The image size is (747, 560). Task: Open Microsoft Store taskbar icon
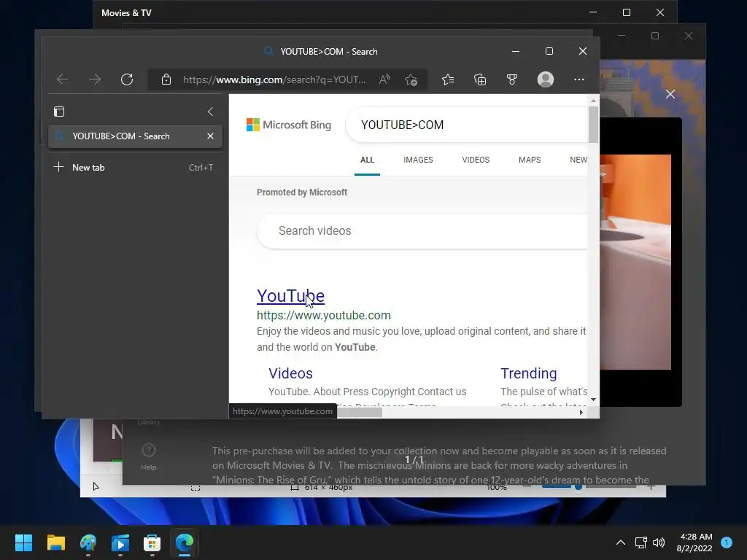coord(152,542)
